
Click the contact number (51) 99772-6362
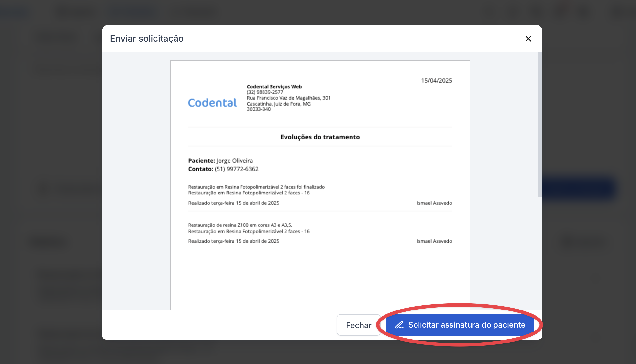[236, 169]
